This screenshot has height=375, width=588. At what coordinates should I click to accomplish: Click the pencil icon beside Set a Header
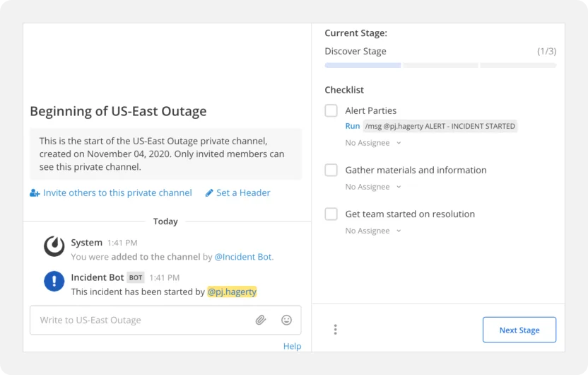(x=209, y=193)
